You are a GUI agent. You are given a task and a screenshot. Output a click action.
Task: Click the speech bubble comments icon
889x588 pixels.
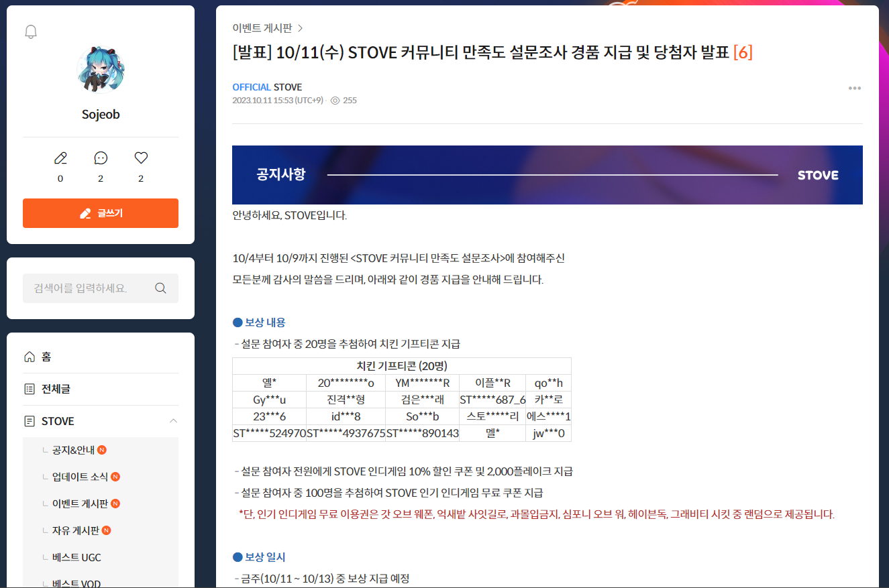pyautogui.click(x=101, y=158)
